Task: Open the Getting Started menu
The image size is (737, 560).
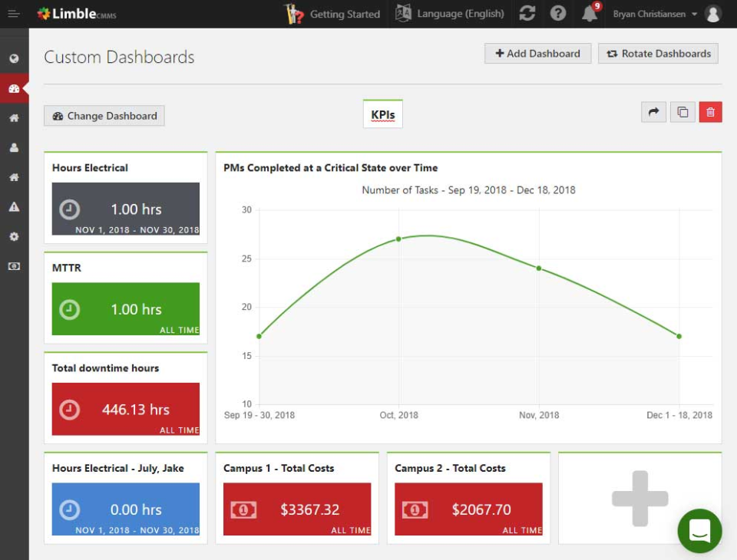Action: pos(333,13)
